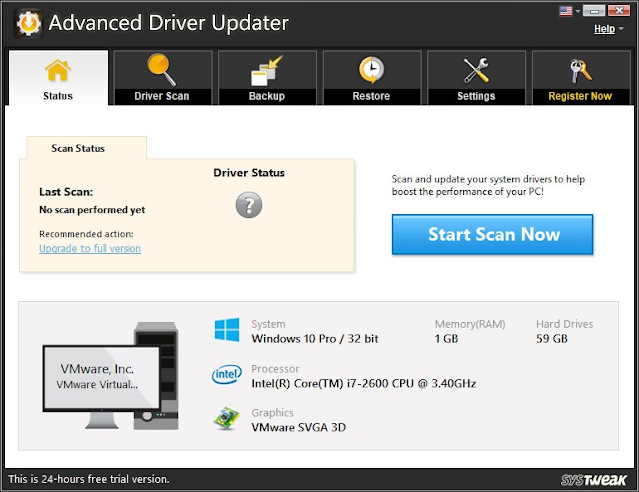
Task: Click the 'Advanced Driver Updater' title text
Action: pyautogui.click(x=169, y=23)
